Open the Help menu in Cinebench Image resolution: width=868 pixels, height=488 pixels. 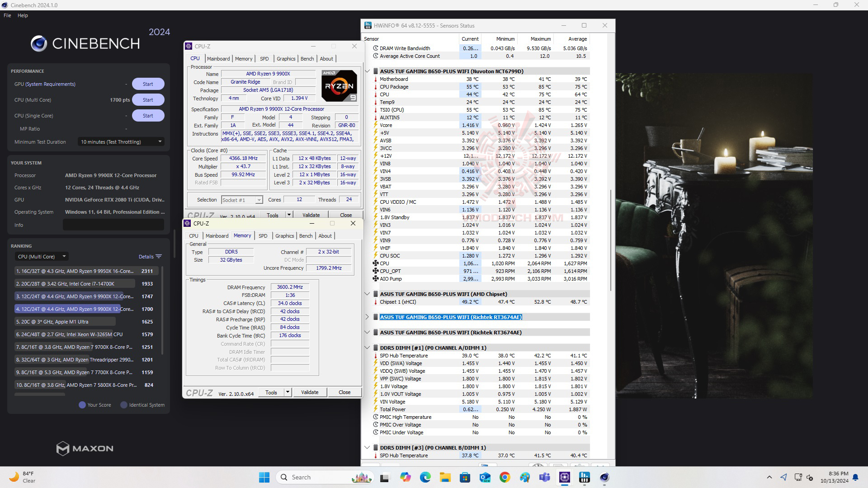(23, 15)
